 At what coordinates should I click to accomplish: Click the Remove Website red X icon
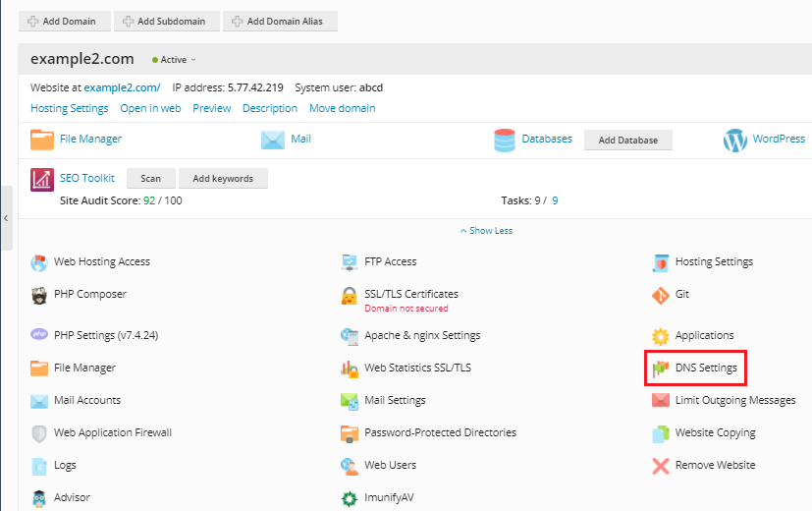660,466
